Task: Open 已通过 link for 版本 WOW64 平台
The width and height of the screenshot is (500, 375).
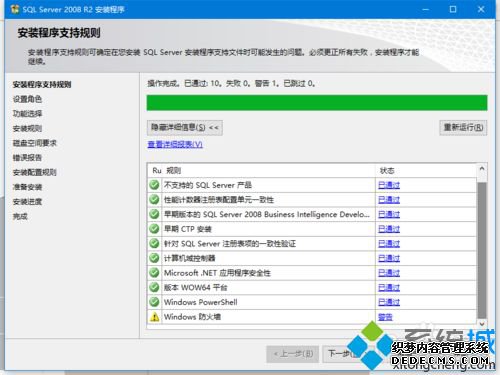Action: [x=389, y=288]
